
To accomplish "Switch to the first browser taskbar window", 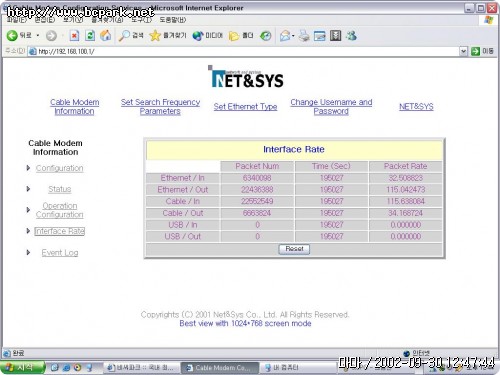I will coord(142,368).
